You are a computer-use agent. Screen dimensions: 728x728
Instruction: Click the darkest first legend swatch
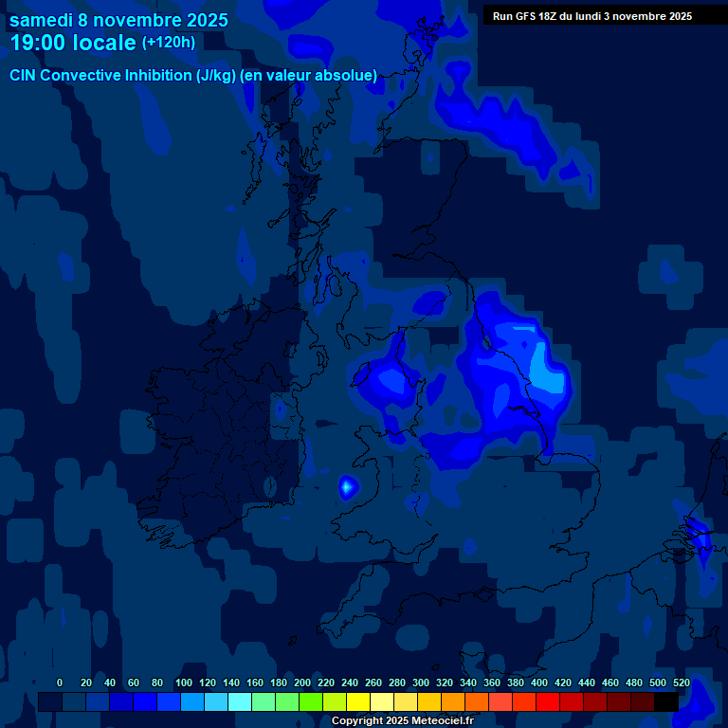coord(49,701)
